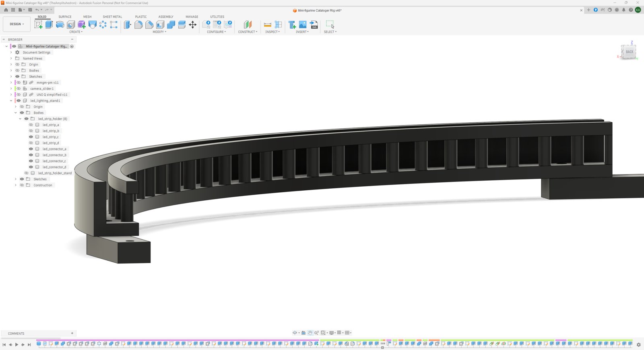Open the KA user account button
The image size is (644, 350).
pyautogui.click(x=638, y=10)
